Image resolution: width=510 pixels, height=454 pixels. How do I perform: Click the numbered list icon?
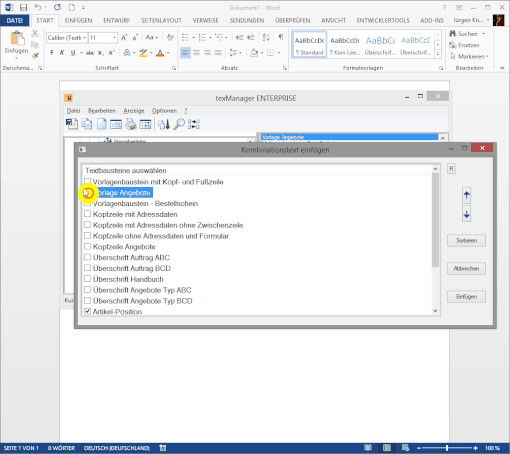coord(202,37)
